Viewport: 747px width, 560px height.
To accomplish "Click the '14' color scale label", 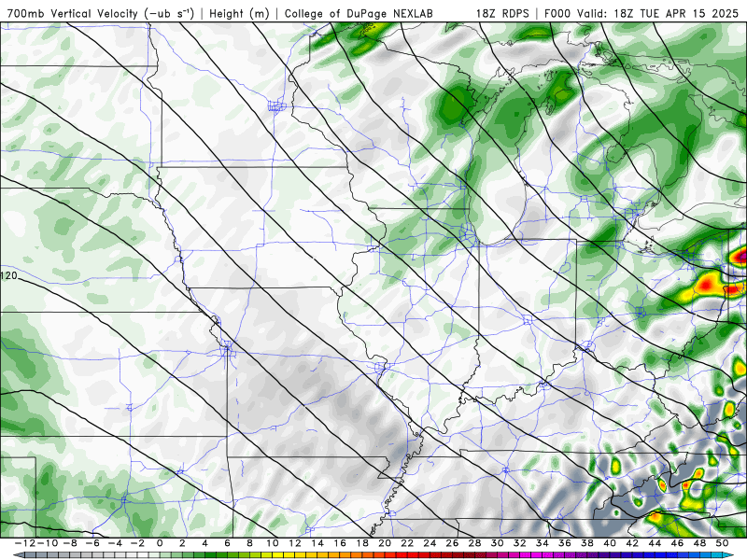I will tap(317, 543).
